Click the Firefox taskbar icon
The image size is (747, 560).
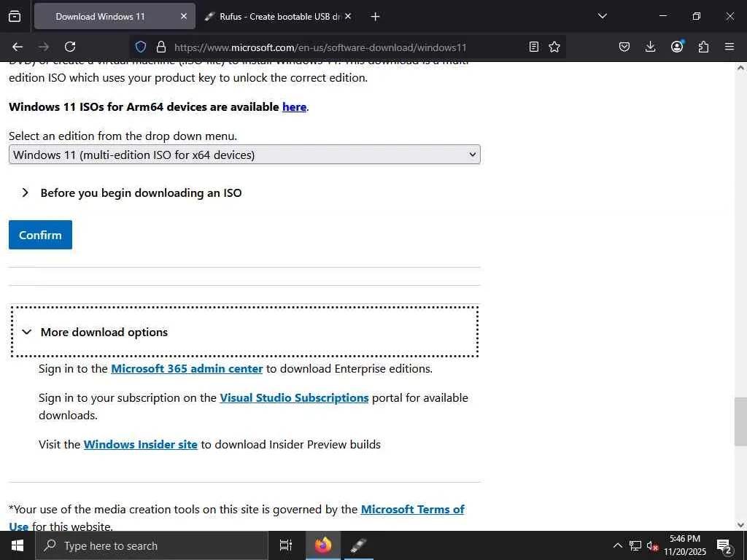click(x=322, y=545)
